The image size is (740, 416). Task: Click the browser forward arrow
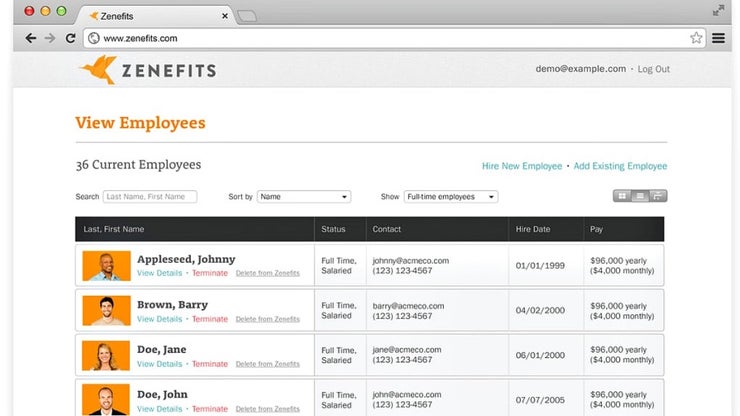(x=50, y=38)
